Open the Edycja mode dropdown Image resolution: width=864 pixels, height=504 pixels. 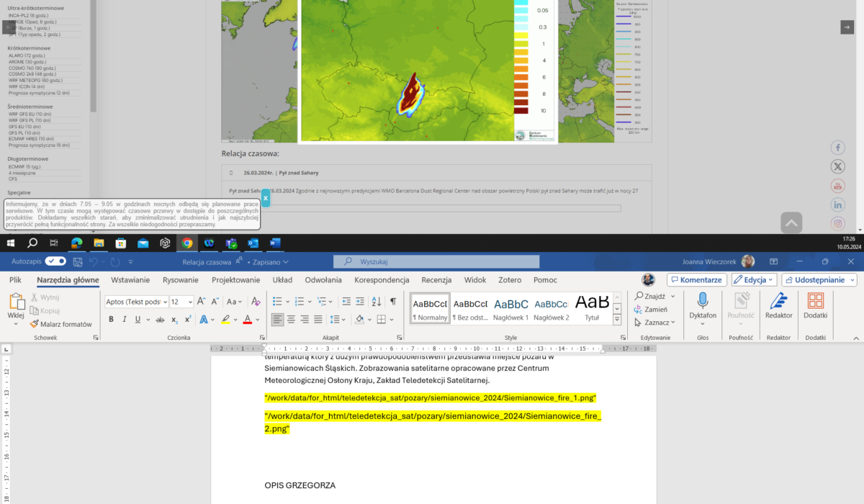coord(754,279)
